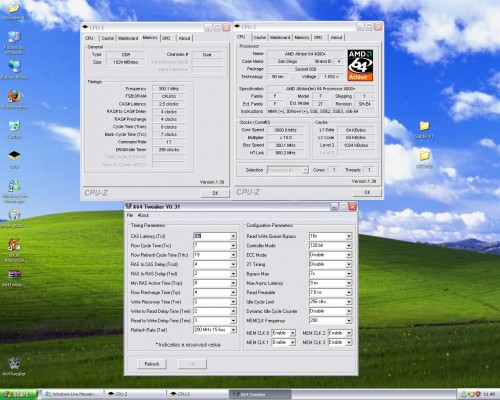Click the Start button on the taskbar
500x400 pixels.
18,394
